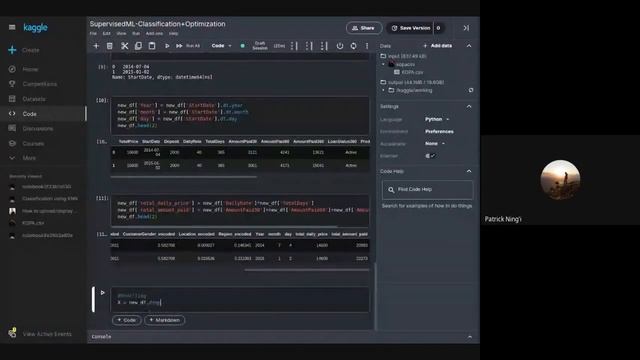Open the View Active Events icon

click(12, 333)
